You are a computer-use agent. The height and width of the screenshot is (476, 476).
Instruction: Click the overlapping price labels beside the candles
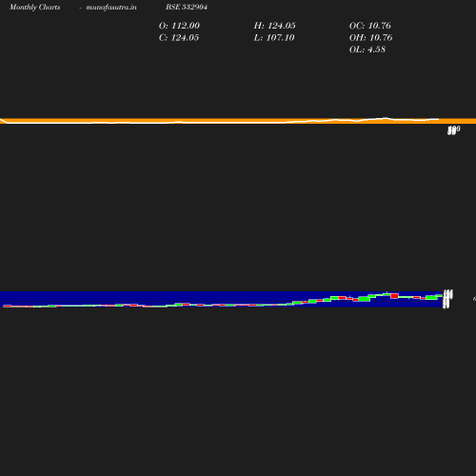[x=447, y=299]
